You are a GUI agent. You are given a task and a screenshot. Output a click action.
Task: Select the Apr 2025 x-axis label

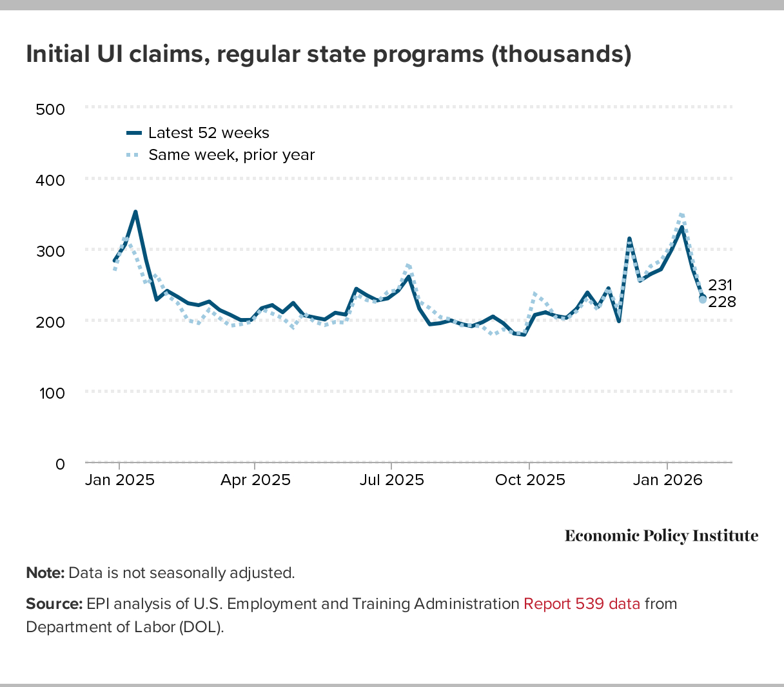tap(256, 480)
